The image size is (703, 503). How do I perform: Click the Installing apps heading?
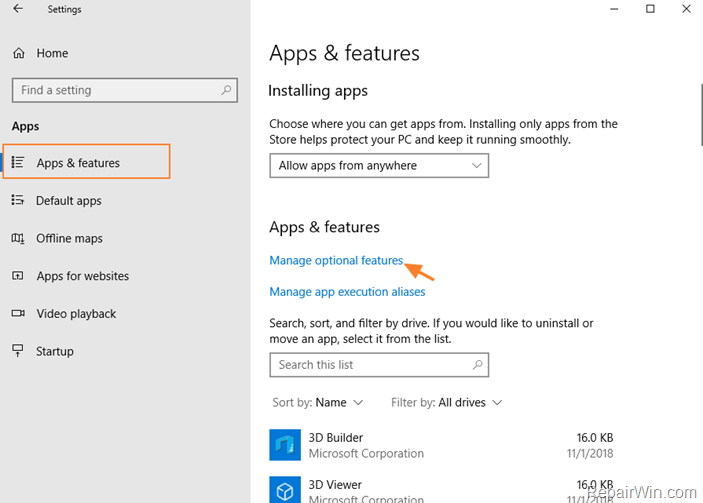coord(318,91)
